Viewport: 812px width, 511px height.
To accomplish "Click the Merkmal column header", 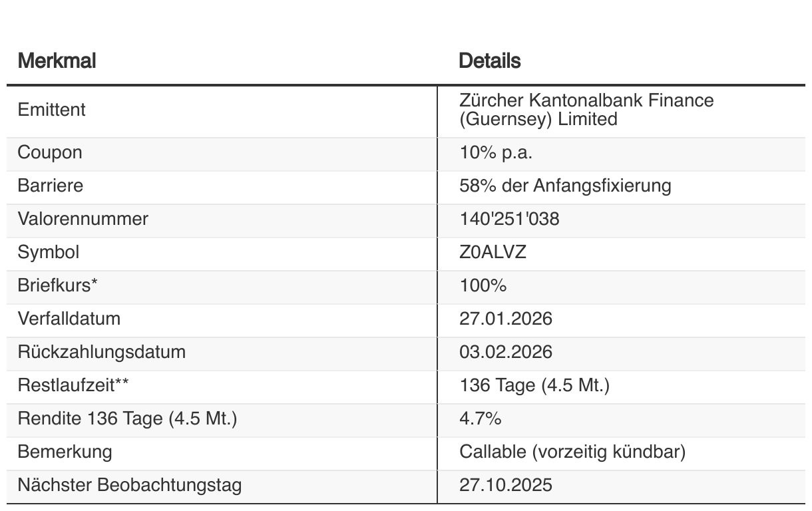I will 57,61.
